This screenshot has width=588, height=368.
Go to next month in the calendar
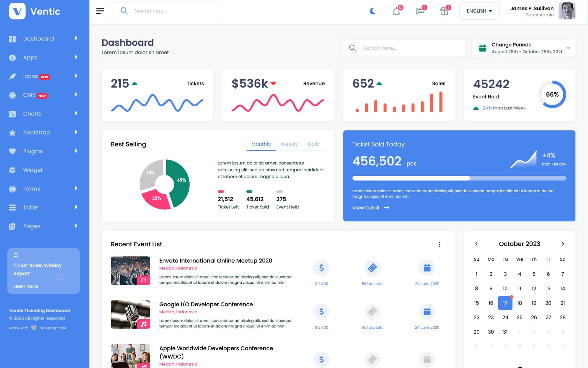tap(563, 244)
